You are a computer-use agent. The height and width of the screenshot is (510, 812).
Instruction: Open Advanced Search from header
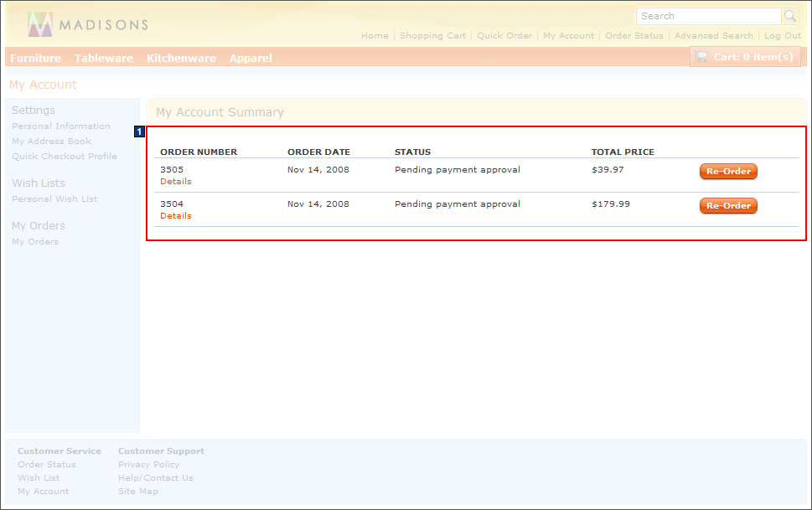pos(713,36)
